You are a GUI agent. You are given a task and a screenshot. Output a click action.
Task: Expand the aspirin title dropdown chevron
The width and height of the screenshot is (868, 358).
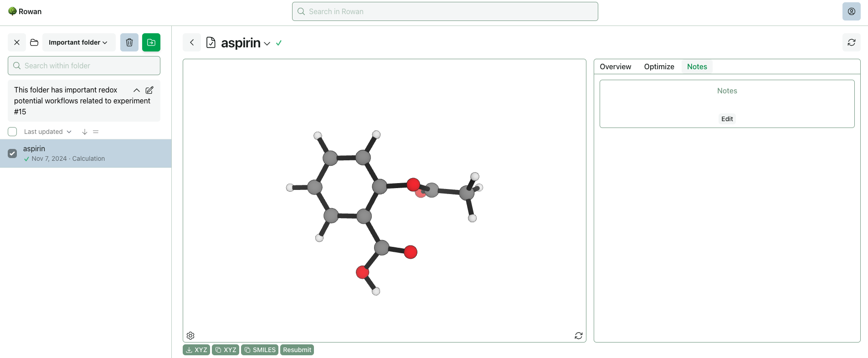click(x=267, y=44)
